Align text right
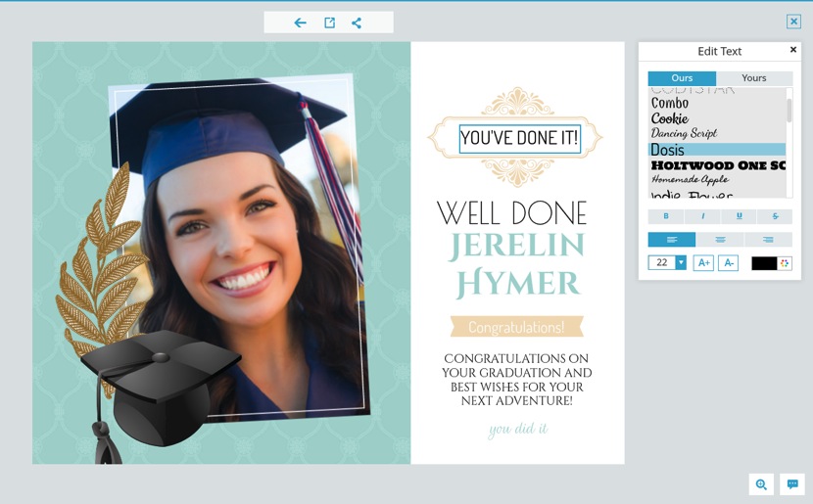This screenshot has height=504, width=813. click(768, 240)
